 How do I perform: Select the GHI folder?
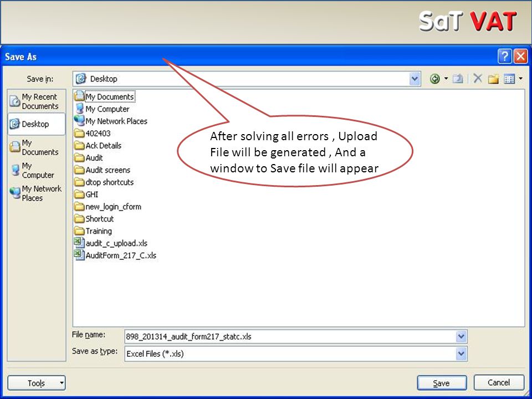86,195
